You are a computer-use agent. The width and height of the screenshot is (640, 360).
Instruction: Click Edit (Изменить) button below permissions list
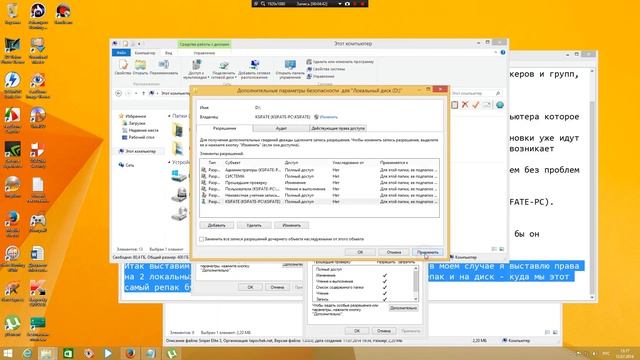[291, 225]
